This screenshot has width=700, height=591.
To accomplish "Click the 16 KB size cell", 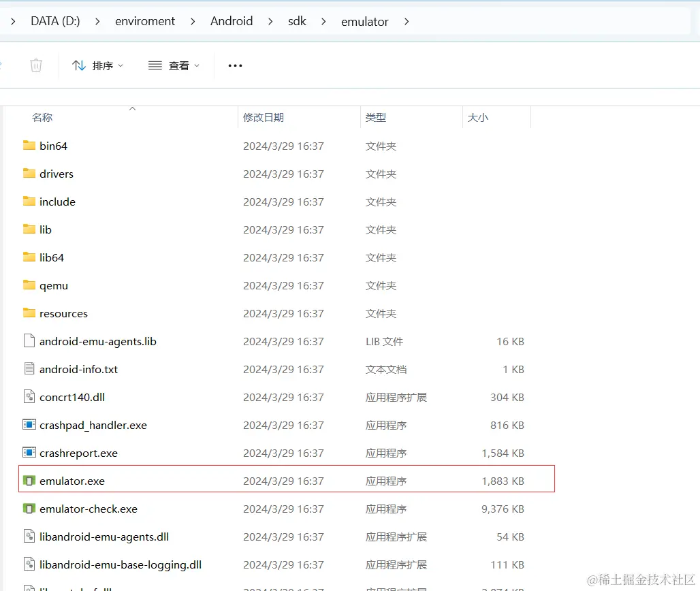I will 510,342.
